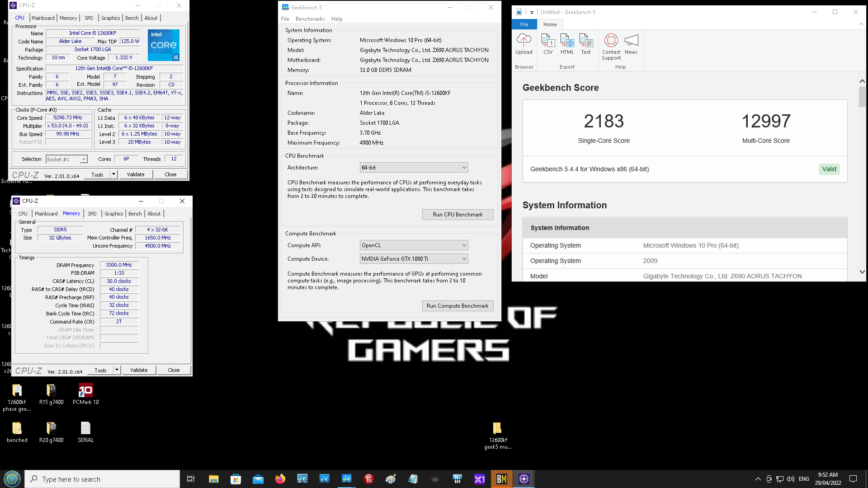Screen dimensions: 868x488
Task: Open the BM app on the taskbar
Action: (501, 479)
